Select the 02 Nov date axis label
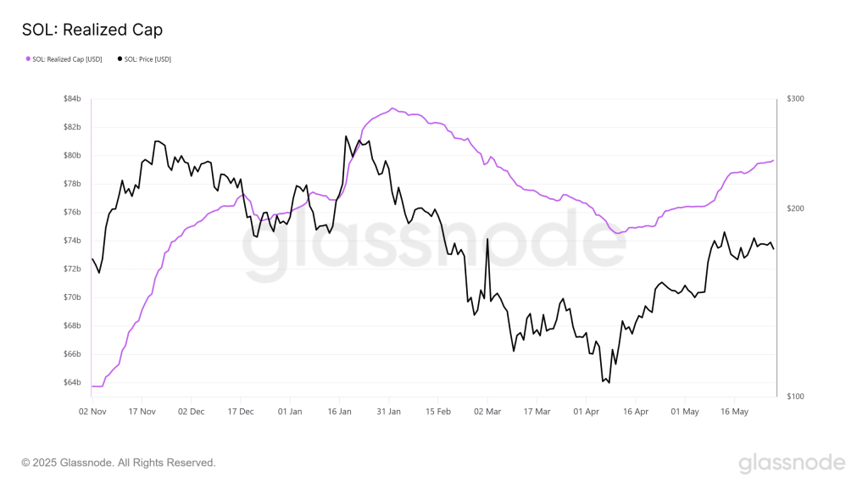Viewport: 868px width, 488px height. coord(92,412)
